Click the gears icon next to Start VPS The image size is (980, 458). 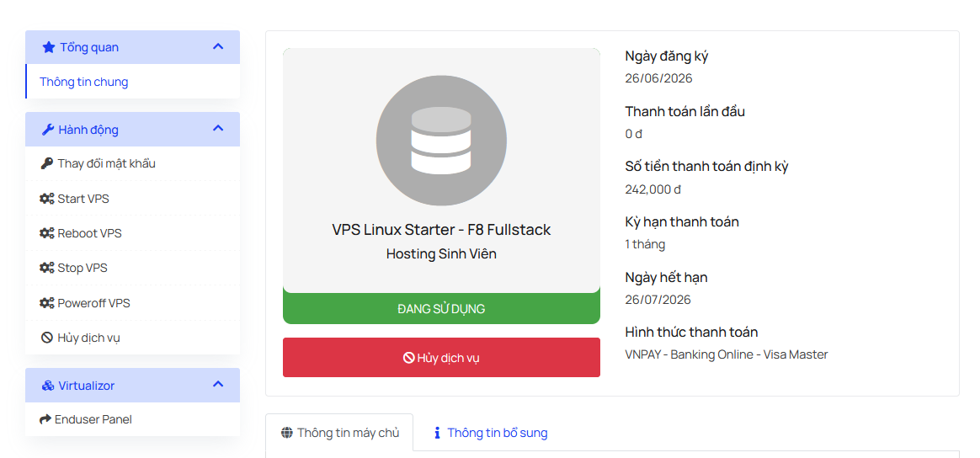(x=47, y=199)
